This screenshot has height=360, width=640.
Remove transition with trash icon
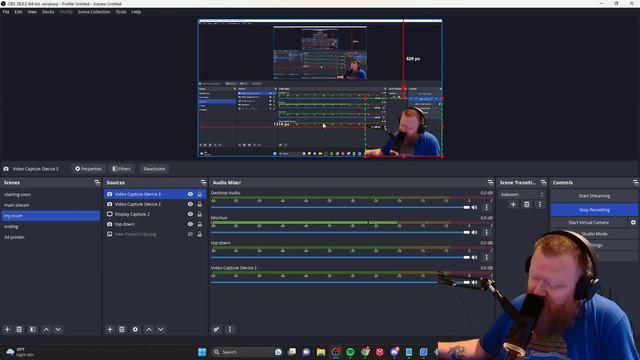pyautogui.click(x=527, y=204)
